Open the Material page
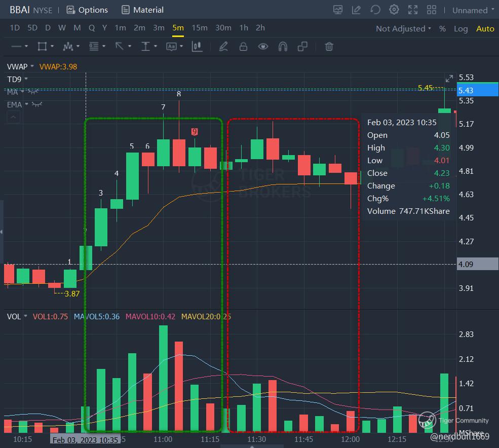The height and width of the screenshot is (448, 499). 142,10
